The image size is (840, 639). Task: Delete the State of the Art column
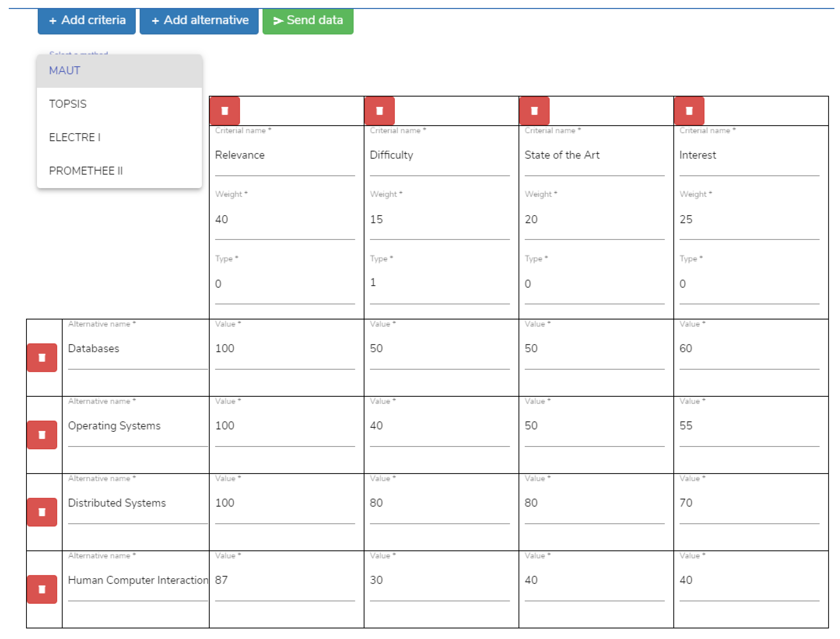(534, 111)
